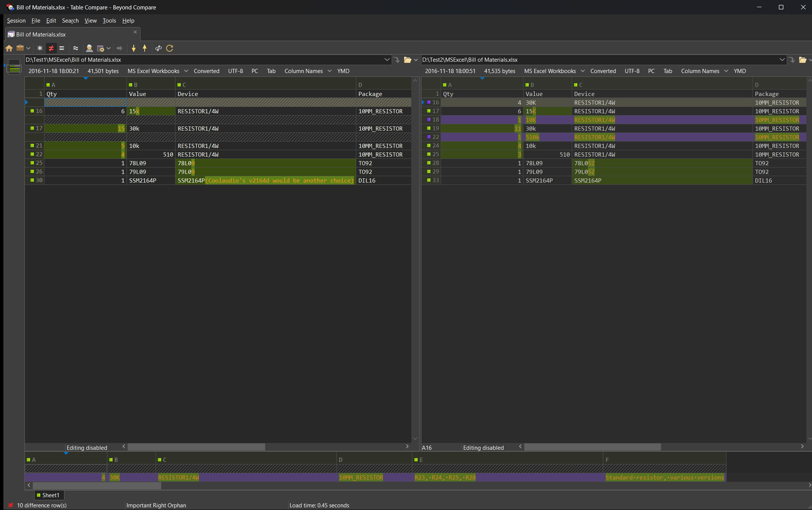812x510 pixels.
Task: Select right row 18 value 10K cell
Action: pyautogui.click(x=548, y=120)
